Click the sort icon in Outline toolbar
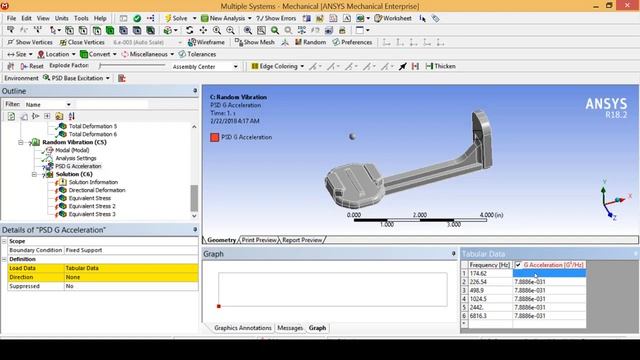The image size is (640, 360). pos(71,116)
